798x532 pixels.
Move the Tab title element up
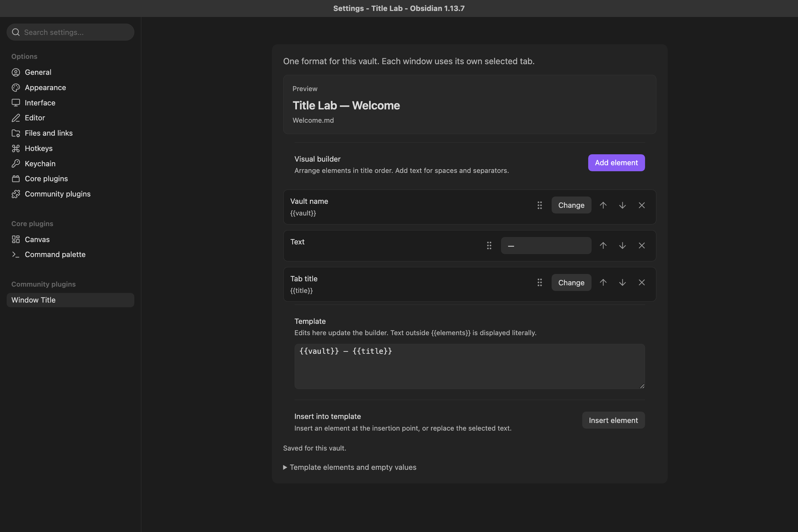coord(603,283)
